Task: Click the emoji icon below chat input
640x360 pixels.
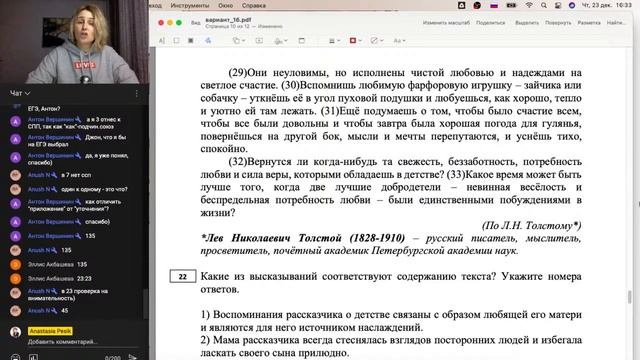Action: click(15, 358)
